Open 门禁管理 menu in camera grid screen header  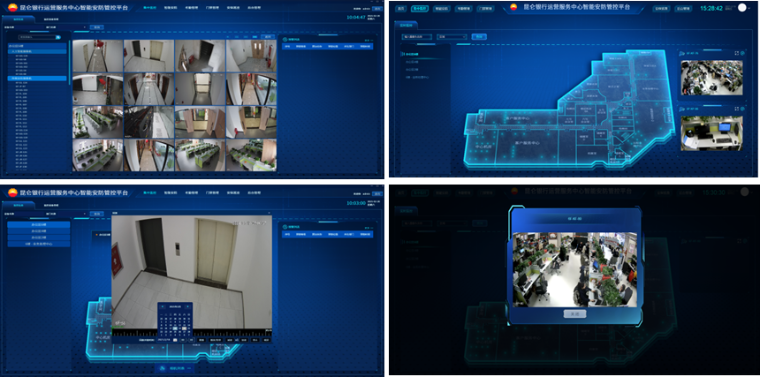point(213,9)
